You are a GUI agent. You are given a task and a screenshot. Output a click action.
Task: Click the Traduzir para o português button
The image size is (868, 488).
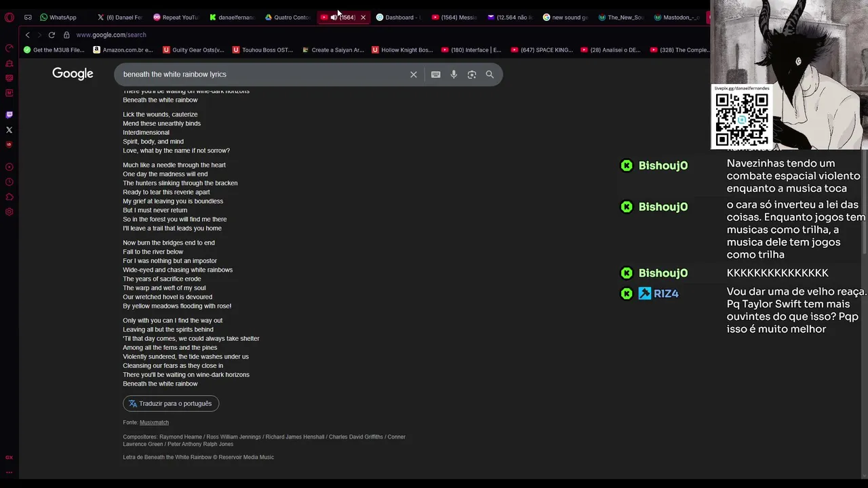171,403
